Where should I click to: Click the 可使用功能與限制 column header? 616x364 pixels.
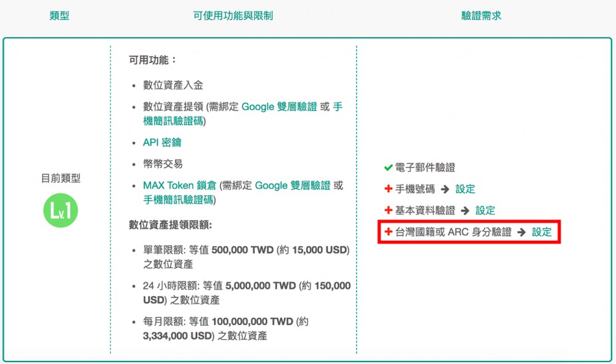233,16
